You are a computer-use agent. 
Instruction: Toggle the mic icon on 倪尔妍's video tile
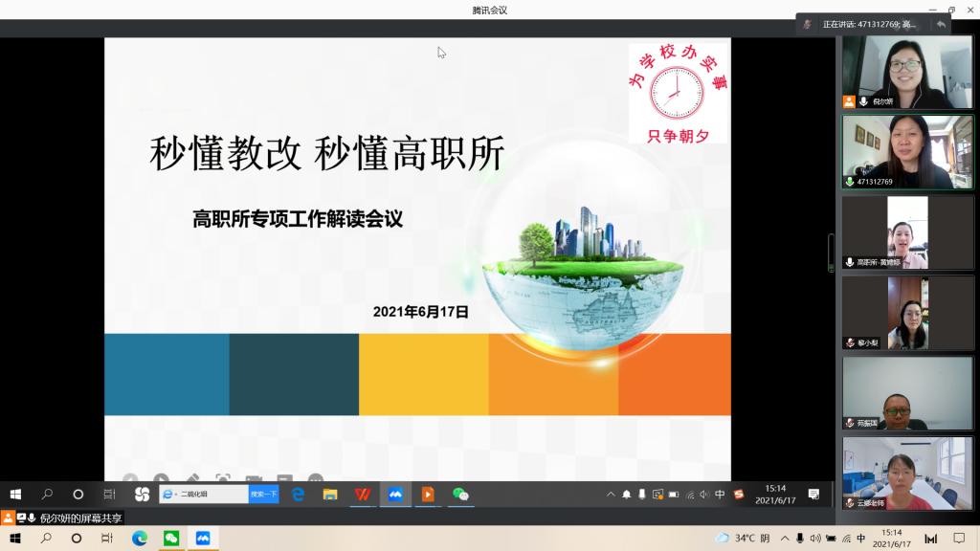tap(864, 101)
